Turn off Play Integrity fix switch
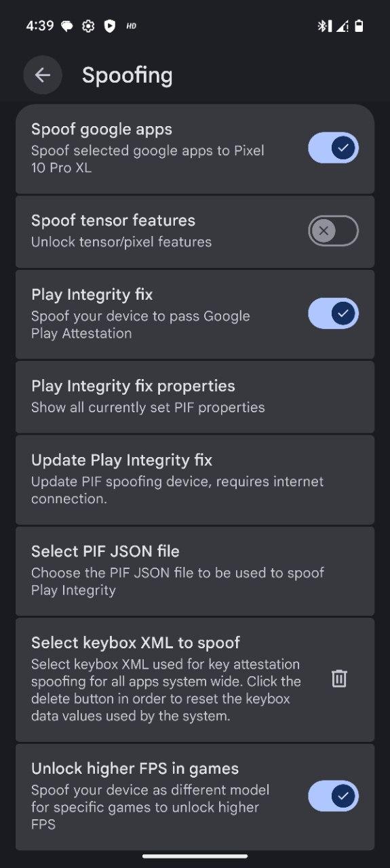 [x=333, y=313]
